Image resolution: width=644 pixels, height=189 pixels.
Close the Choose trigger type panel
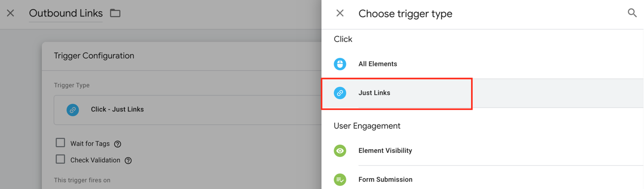[x=340, y=13]
